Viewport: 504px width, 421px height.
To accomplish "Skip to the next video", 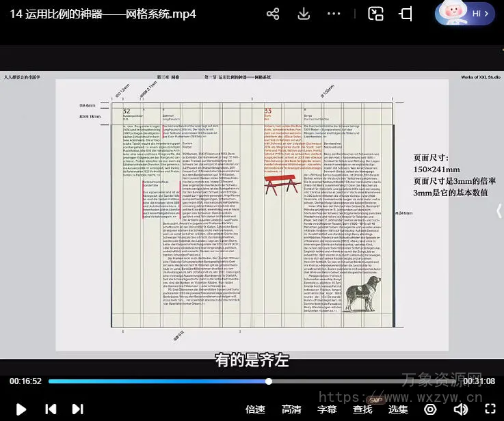I will point(77,409).
